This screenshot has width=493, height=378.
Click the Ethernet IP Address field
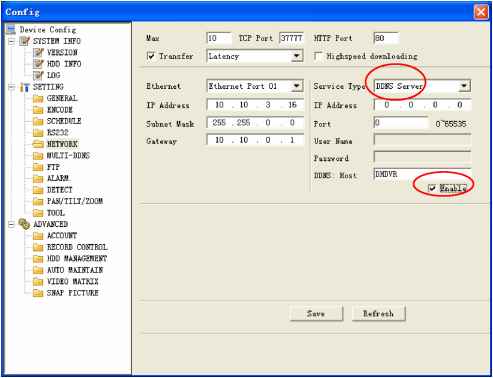coord(255,105)
